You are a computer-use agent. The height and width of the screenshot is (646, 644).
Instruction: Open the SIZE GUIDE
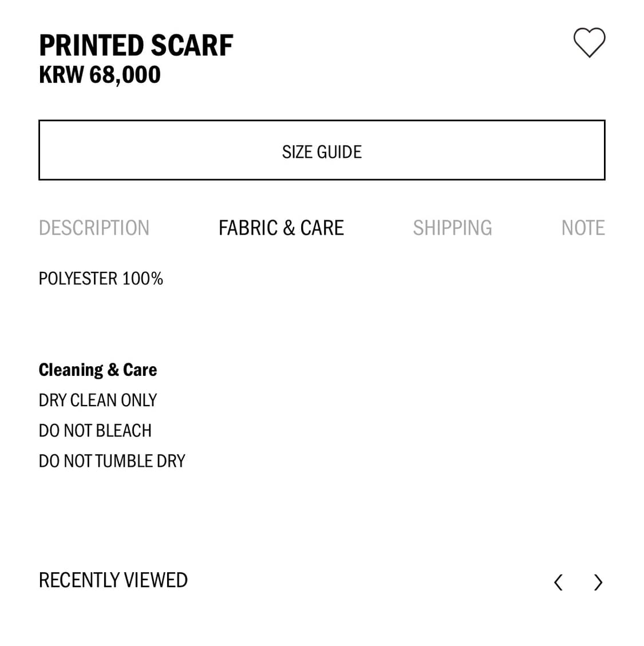(x=322, y=150)
